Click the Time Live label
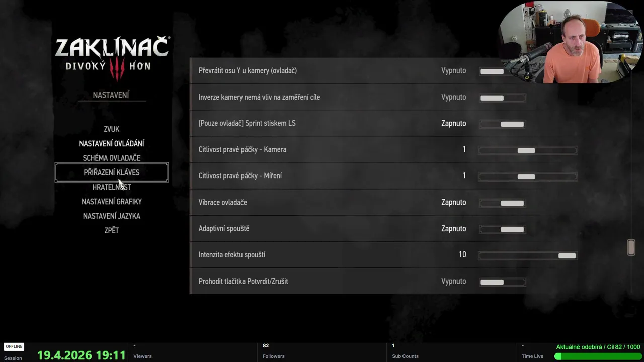Image resolution: width=644 pixels, height=362 pixels. coord(532,356)
